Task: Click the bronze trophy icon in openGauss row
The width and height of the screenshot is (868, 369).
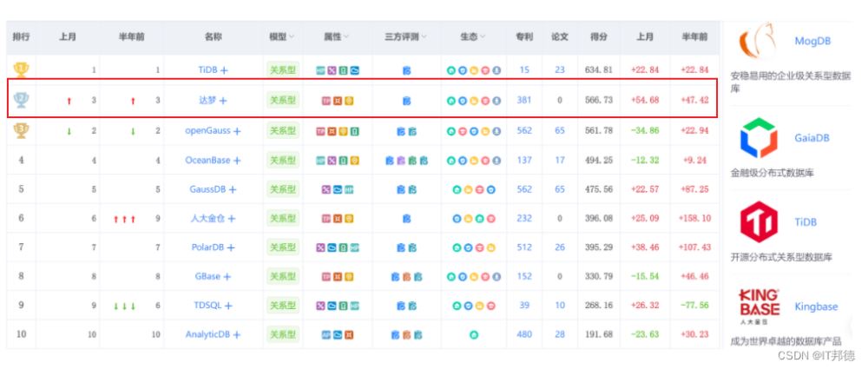Action: tap(21, 130)
